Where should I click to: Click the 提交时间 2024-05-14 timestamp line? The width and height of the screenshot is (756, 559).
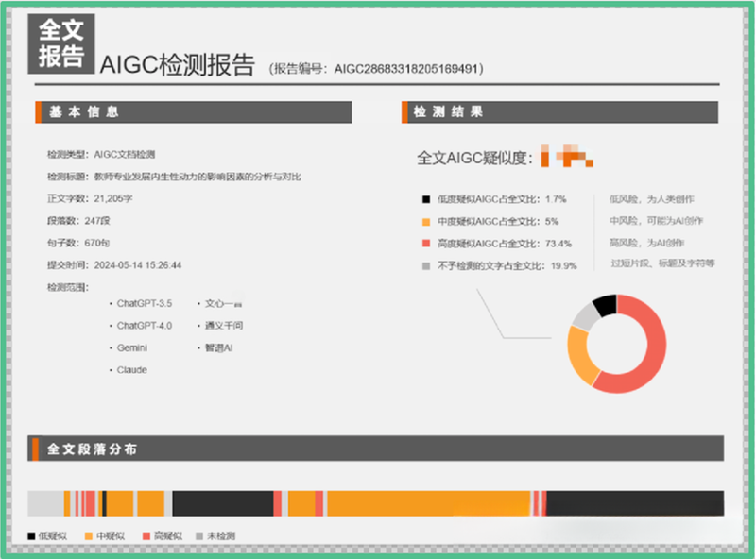(114, 265)
